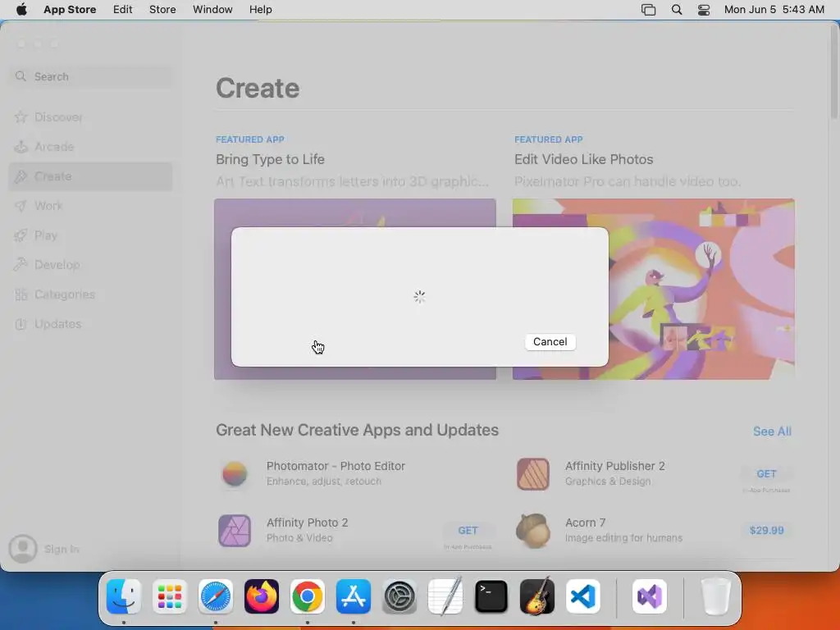Click See All for creative apps
Image resolution: width=840 pixels, height=630 pixels.
[772, 431]
